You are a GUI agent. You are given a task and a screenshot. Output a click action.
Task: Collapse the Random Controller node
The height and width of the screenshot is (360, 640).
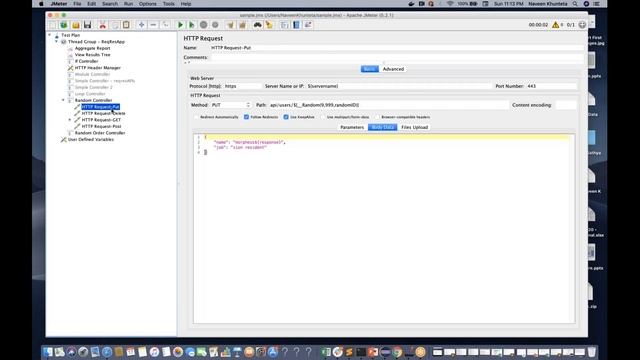click(63, 100)
